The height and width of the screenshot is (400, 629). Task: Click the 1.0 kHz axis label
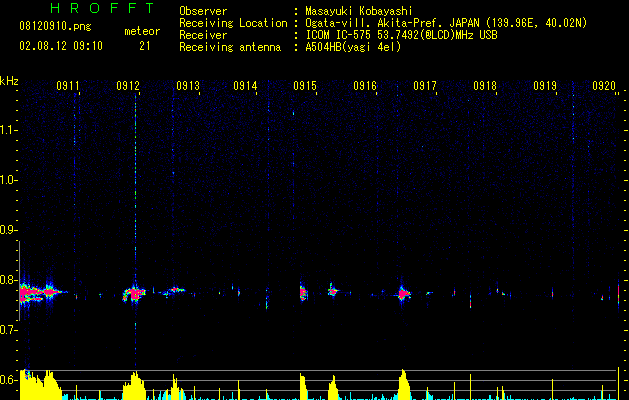[x=7, y=180]
